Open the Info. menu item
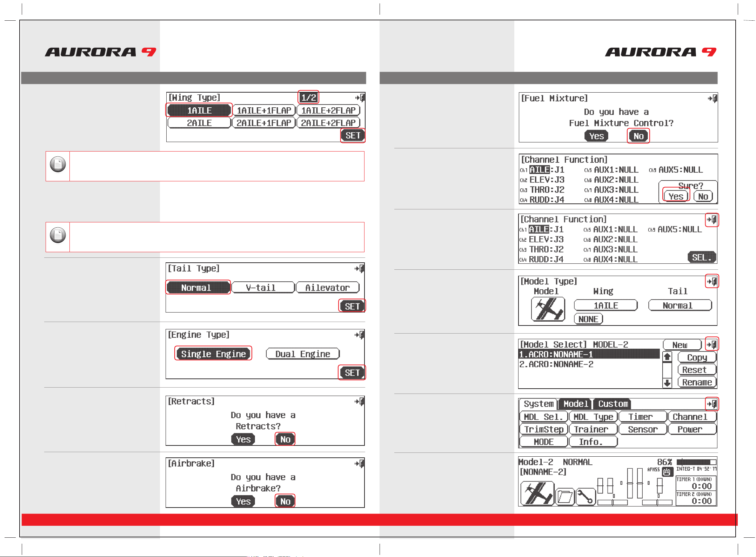Viewport: 756px width, 557px height. click(x=594, y=442)
